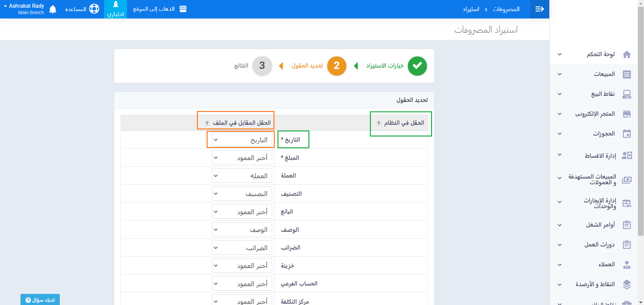The width and height of the screenshot is (644, 305).
Task: Open the المساعده help lifebuoy icon
Action: (x=94, y=9)
